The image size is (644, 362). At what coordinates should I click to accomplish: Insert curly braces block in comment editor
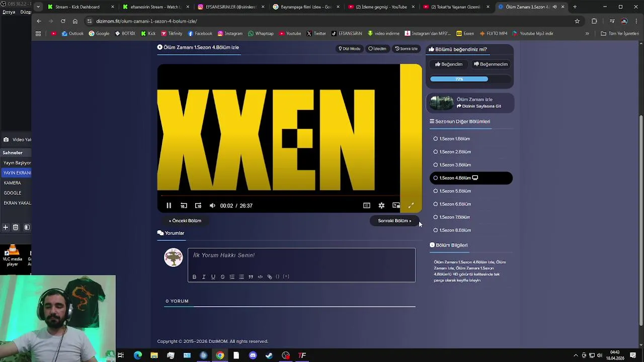coord(278,277)
